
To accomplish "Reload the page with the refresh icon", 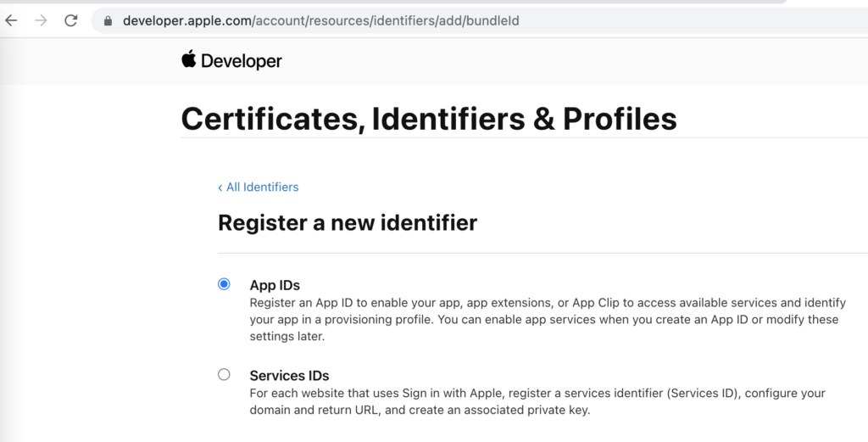I will [x=71, y=20].
